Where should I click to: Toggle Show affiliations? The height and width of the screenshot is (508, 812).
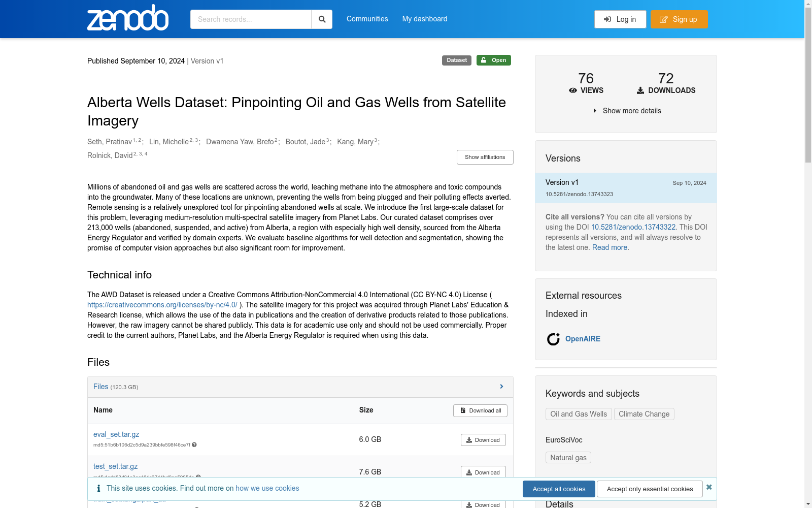(x=485, y=157)
